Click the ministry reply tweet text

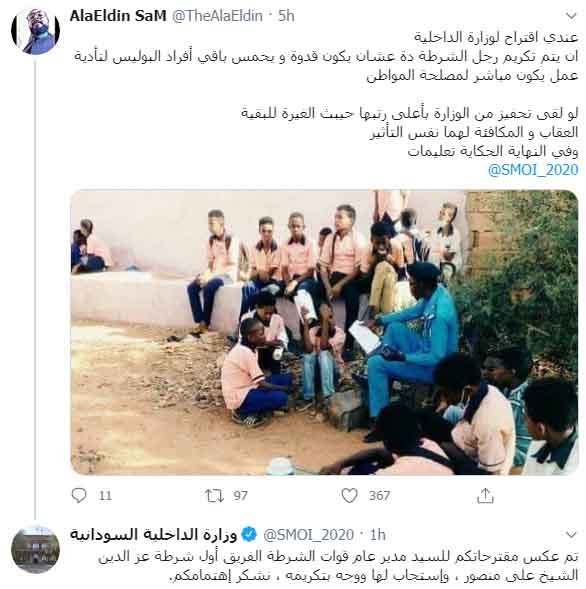tap(338, 566)
